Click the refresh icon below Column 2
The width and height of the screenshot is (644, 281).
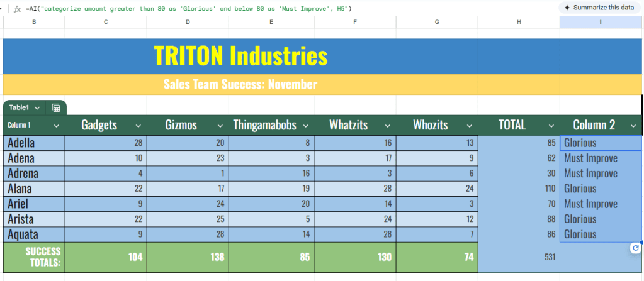coord(635,249)
